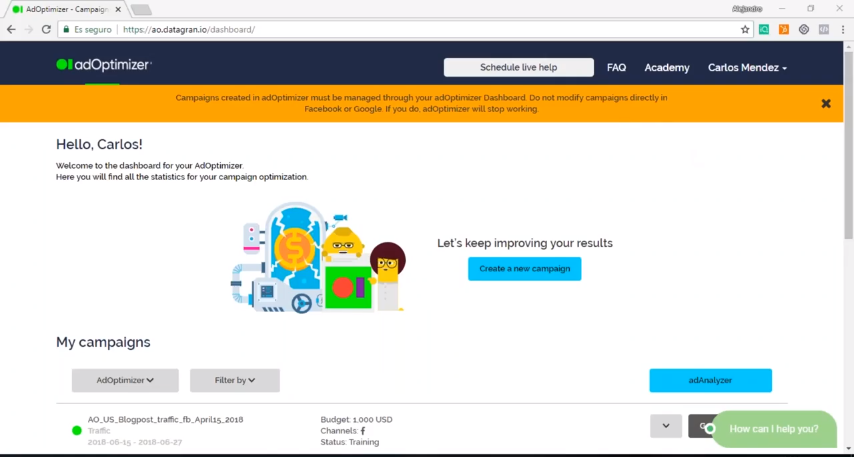Open the gray code extension icon
The image size is (857, 457).
[x=823, y=30]
